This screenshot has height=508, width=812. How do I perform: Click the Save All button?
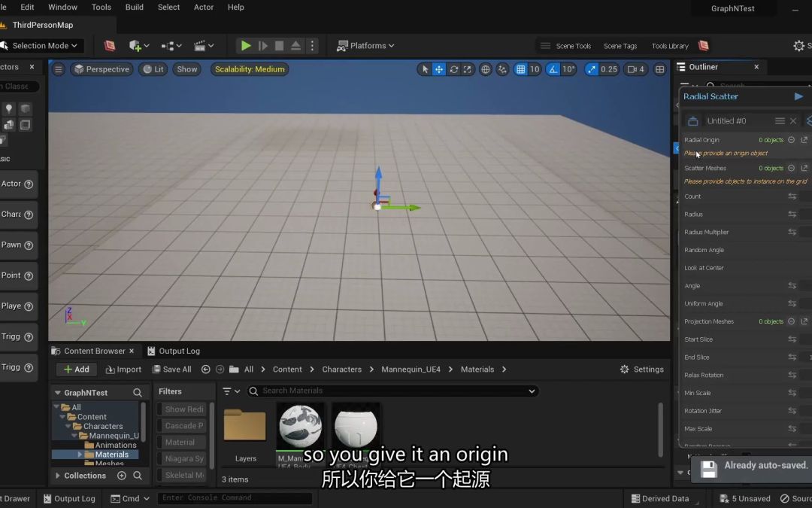tap(171, 370)
